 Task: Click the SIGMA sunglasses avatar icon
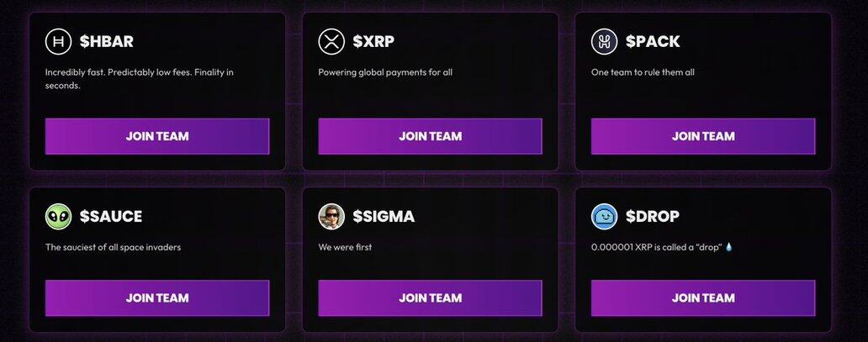331,217
